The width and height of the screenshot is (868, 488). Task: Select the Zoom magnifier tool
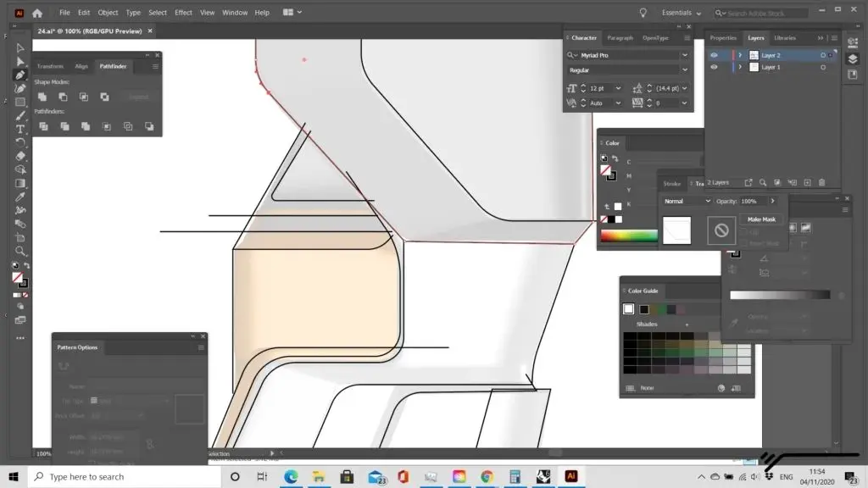pos(20,251)
